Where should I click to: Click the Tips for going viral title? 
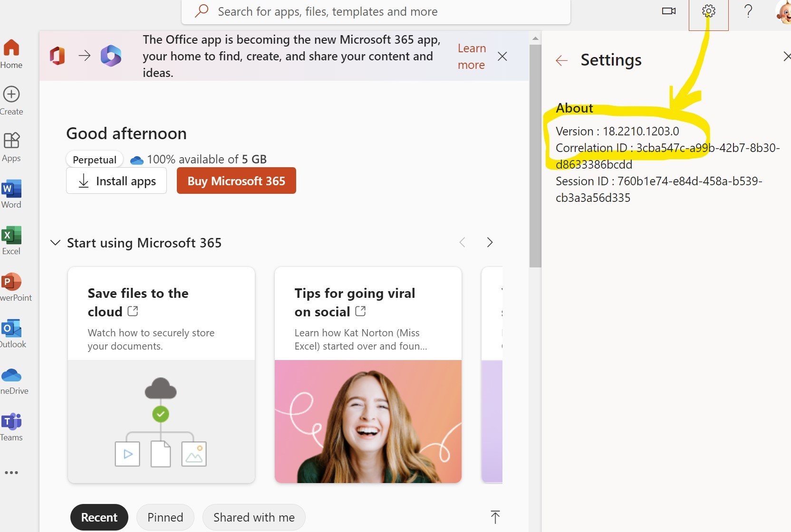pyautogui.click(x=355, y=302)
